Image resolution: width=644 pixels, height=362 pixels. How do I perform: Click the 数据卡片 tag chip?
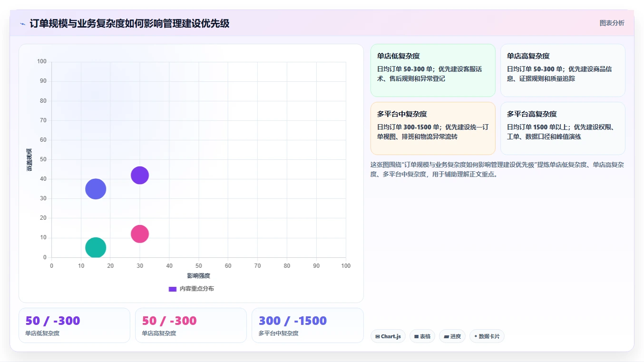click(x=487, y=336)
